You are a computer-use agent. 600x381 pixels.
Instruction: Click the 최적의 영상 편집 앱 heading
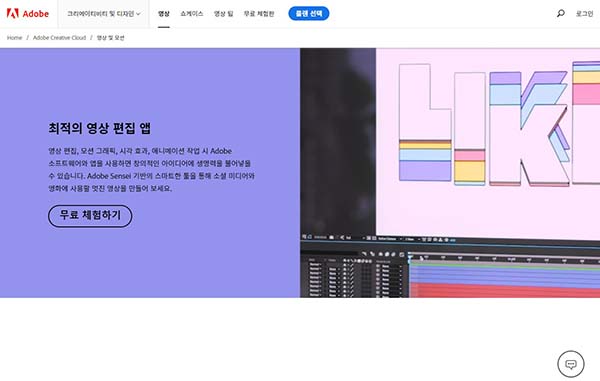[99, 128]
